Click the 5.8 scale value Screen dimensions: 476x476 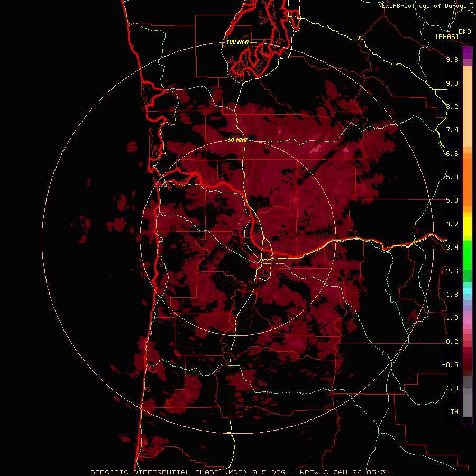coord(452,177)
